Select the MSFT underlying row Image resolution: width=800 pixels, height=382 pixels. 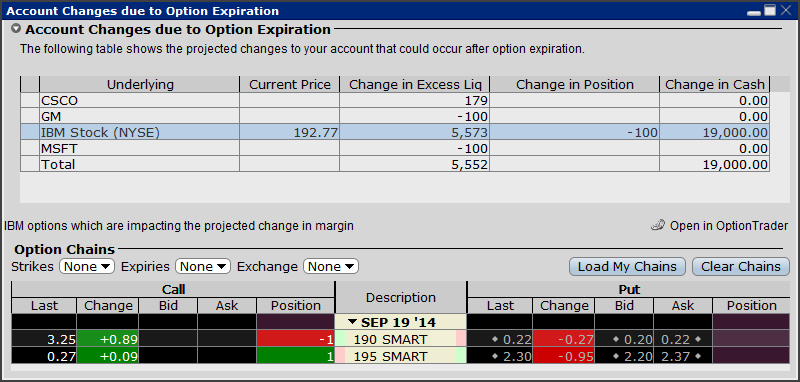[x=394, y=148]
